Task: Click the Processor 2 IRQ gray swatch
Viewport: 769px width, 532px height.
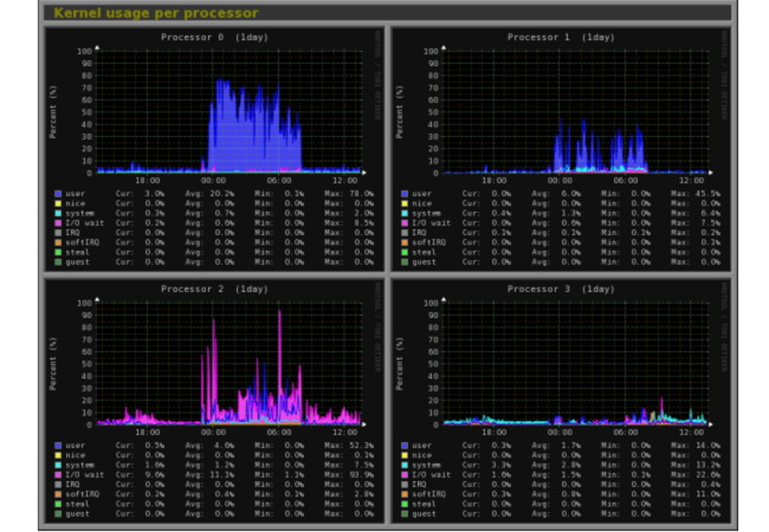Action: 58,484
